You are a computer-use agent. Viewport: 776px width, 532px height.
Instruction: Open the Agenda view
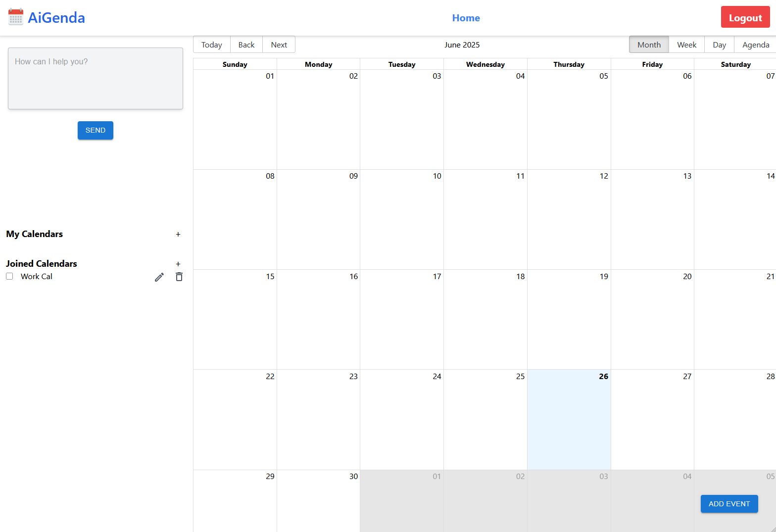(755, 45)
